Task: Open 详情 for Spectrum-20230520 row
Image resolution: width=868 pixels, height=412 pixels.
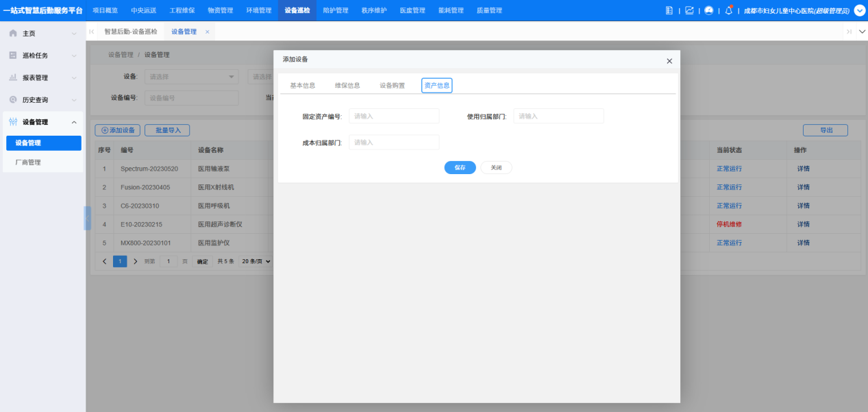Action: click(804, 169)
